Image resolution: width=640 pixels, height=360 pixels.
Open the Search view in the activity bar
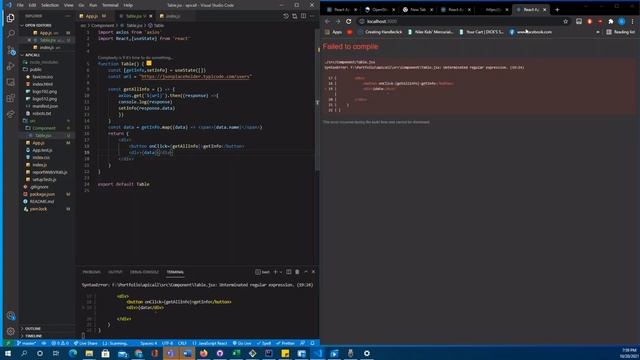tap(11, 33)
